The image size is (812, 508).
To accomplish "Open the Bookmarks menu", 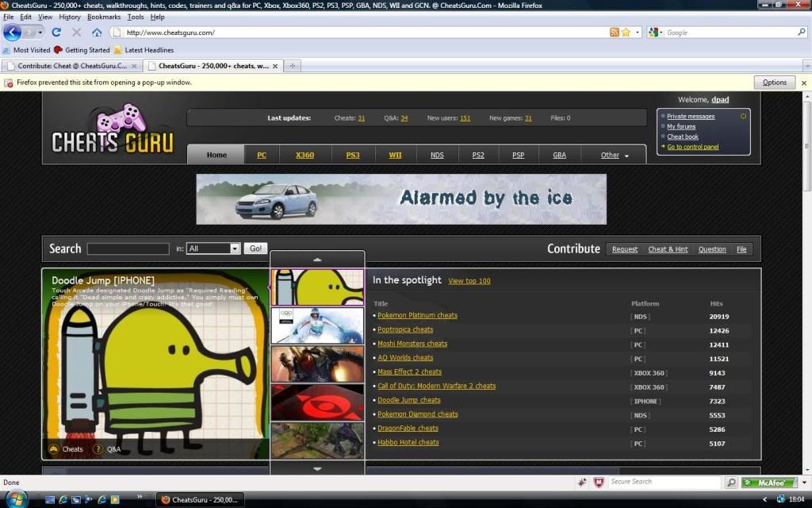I will [x=104, y=17].
